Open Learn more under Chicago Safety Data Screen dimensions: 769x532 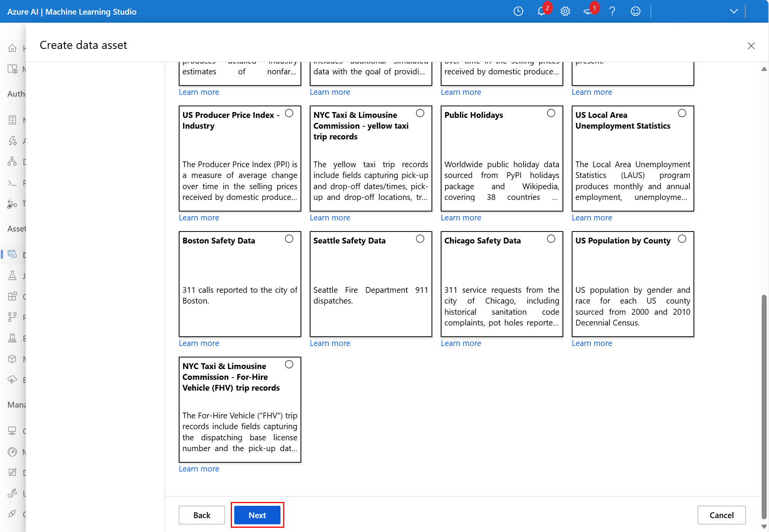point(461,343)
